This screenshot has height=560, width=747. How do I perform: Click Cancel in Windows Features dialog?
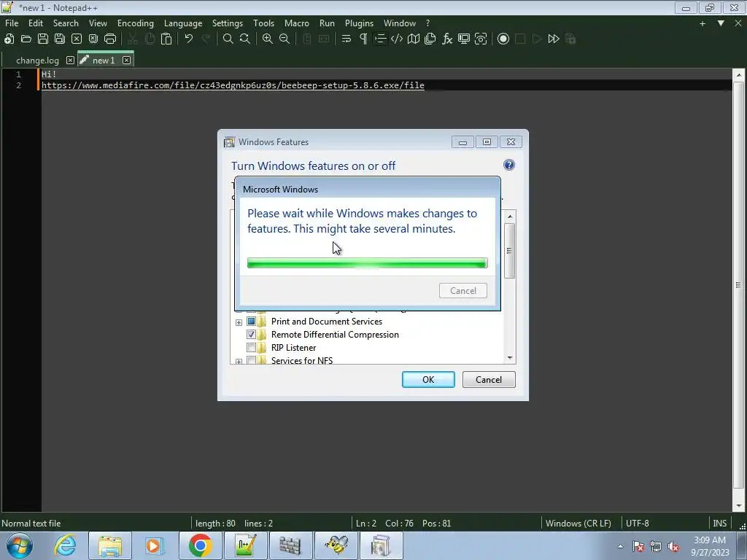(x=489, y=379)
